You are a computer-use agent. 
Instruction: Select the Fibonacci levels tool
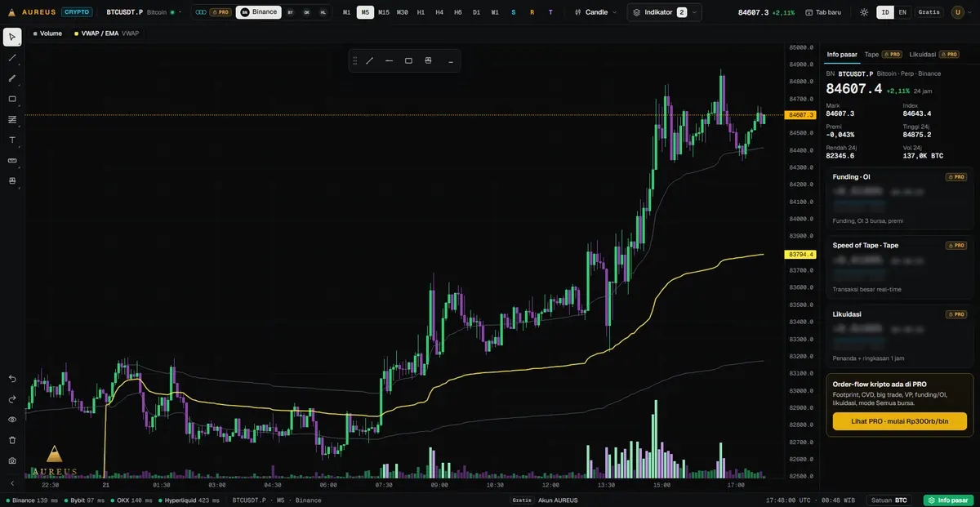click(12, 119)
